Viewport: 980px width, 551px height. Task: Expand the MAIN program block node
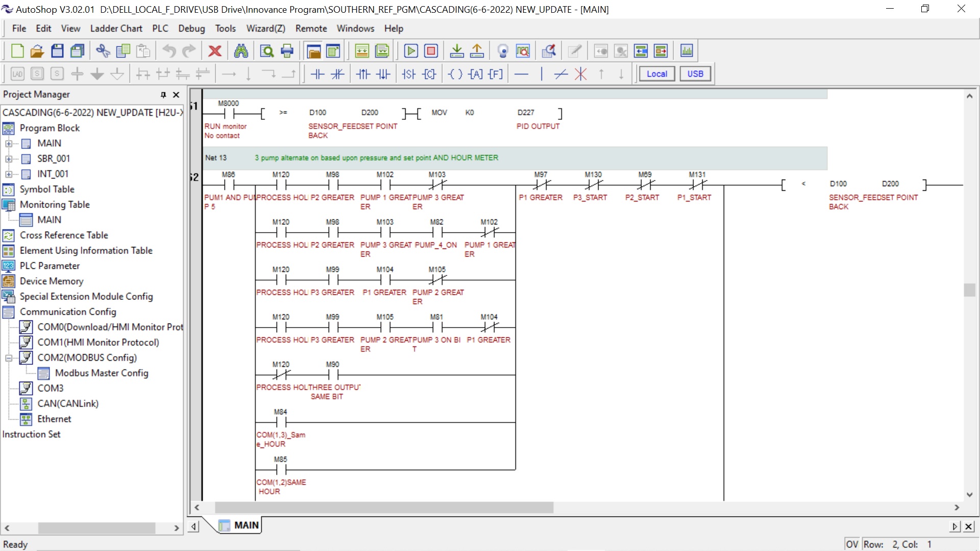9,144
